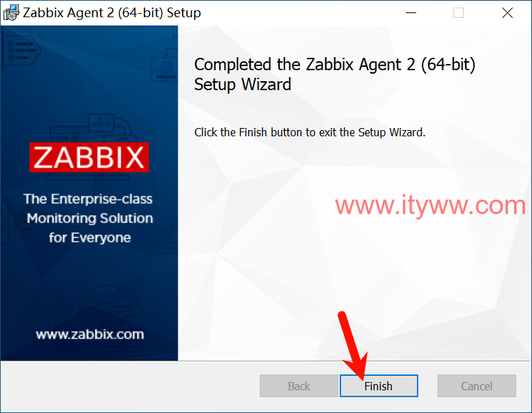Open the installer icon menu in title bar

click(x=11, y=13)
